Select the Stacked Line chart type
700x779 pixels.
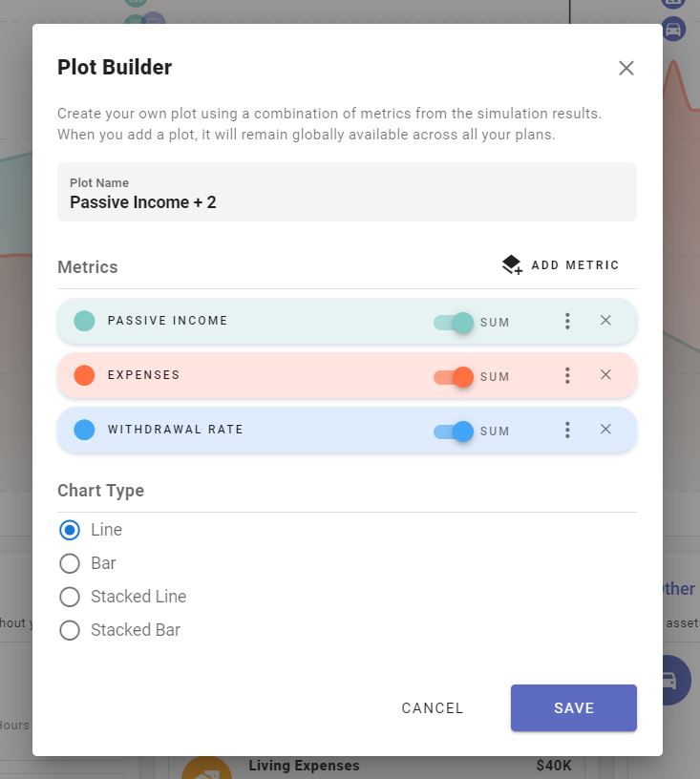pos(70,597)
